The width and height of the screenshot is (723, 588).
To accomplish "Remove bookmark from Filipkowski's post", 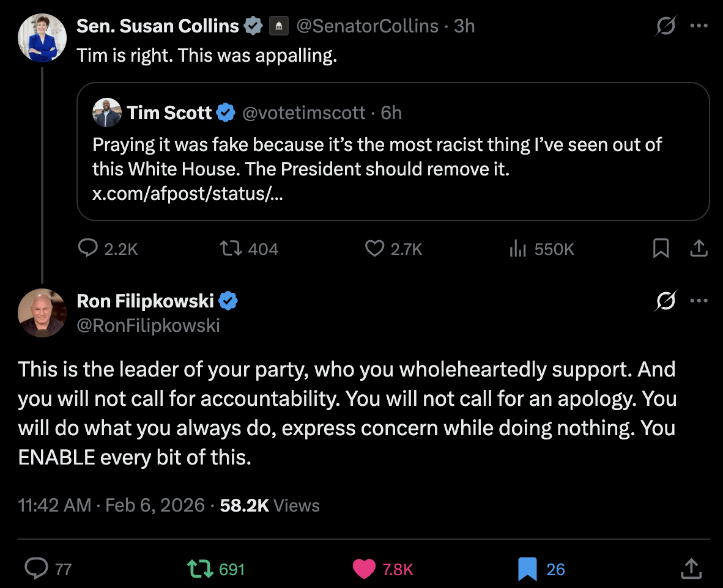I will 527,569.
